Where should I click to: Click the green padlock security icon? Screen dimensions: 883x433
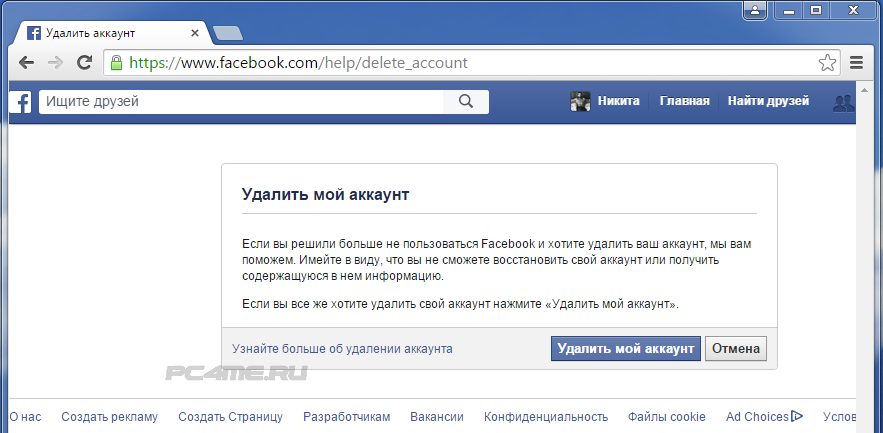click(x=115, y=63)
